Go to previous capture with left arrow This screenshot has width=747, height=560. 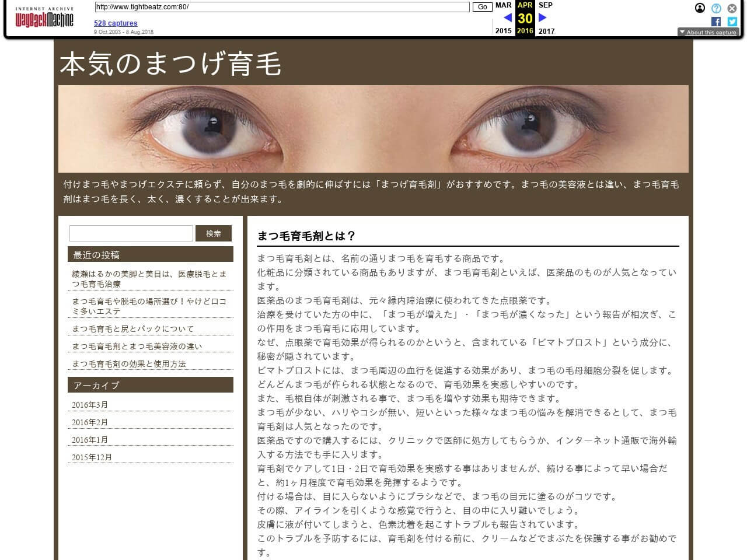tap(507, 18)
